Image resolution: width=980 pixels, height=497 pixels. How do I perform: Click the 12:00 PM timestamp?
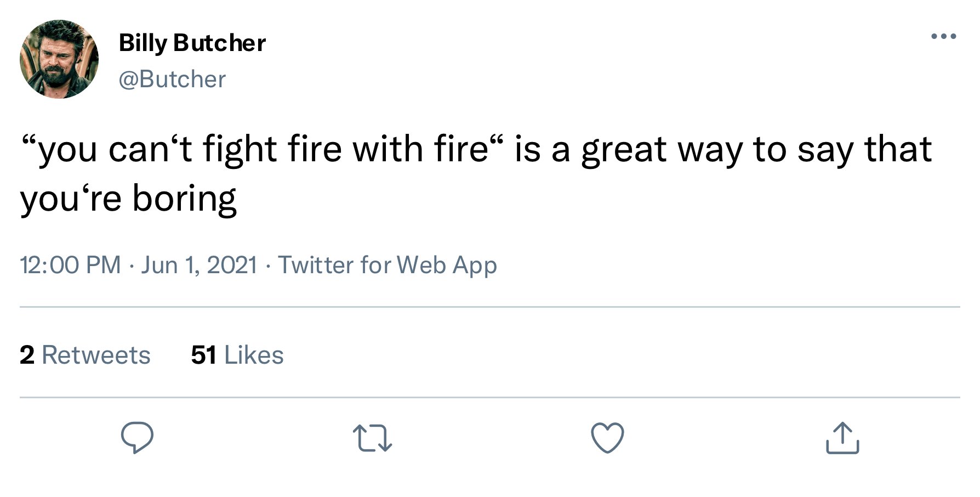click(70, 265)
